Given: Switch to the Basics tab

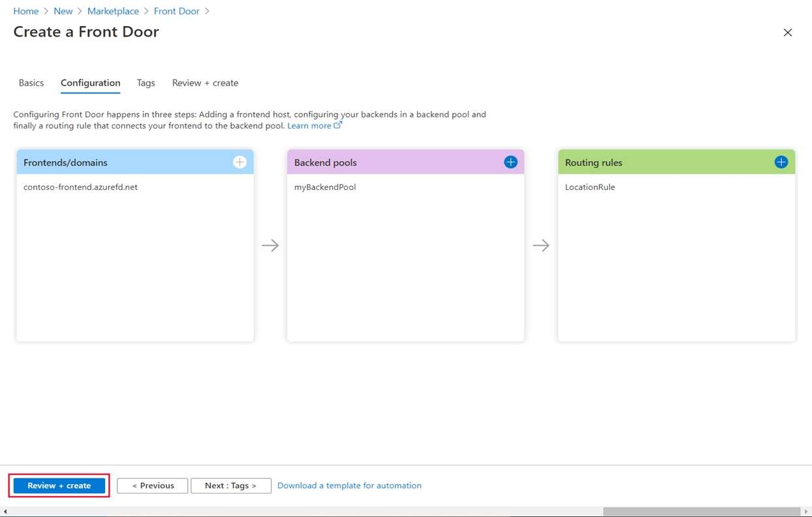Looking at the screenshot, I should click(x=31, y=83).
